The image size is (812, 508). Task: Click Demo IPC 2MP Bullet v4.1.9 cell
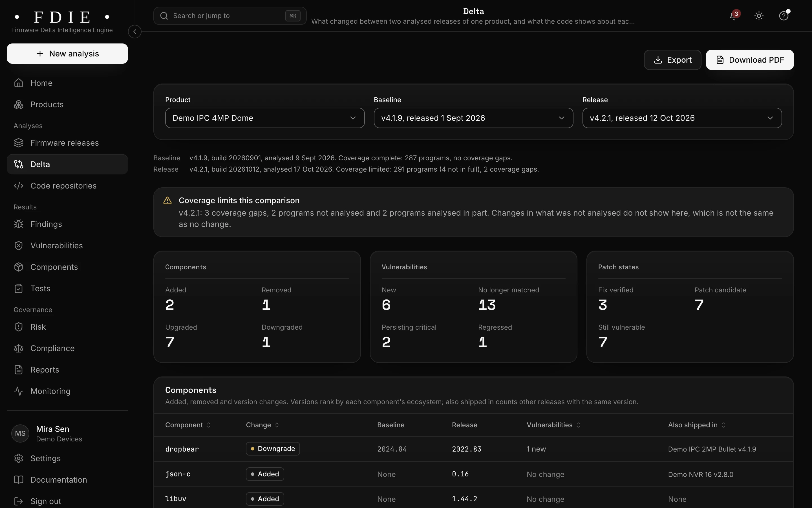(x=712, y=449)
